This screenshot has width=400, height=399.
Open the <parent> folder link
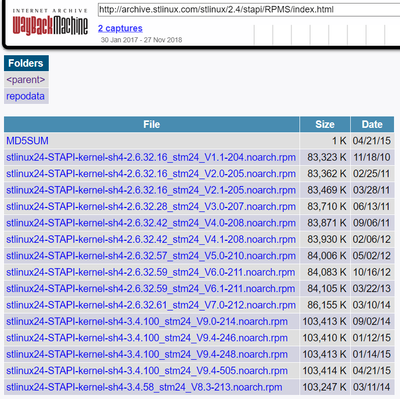pos(26,80)
